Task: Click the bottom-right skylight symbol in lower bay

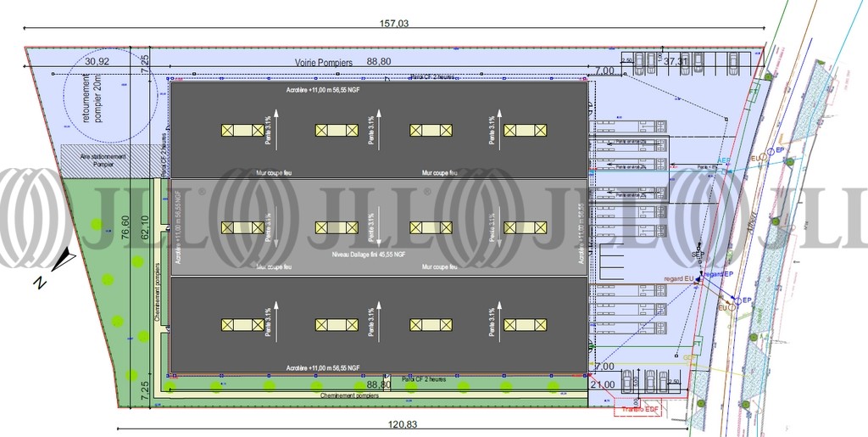Action: [x=525, y=324]
